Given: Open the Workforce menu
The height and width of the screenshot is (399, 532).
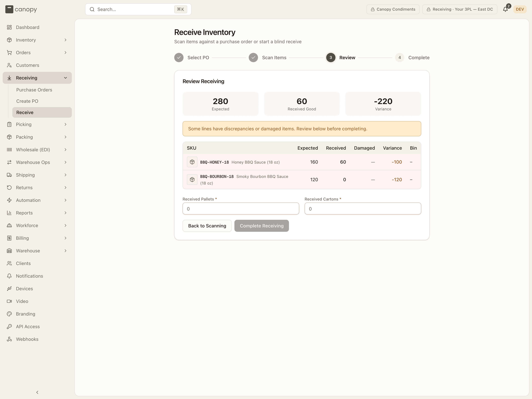Looking at the screenshot, I should point(37,225).
